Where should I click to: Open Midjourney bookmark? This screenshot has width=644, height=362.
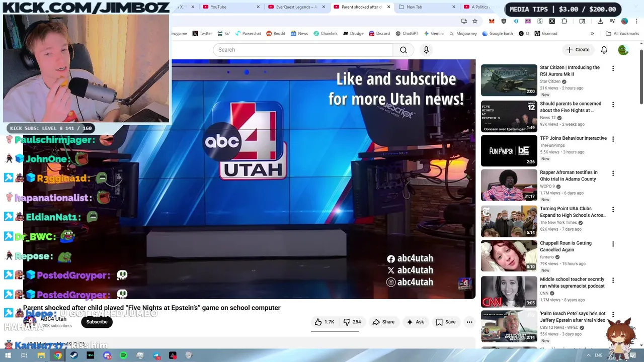(462, 34)
